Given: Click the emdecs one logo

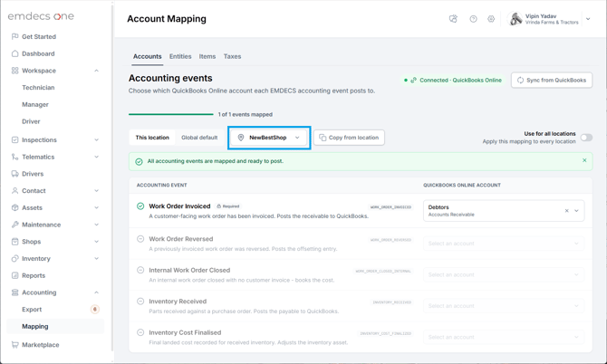Looking at the screenshot, I should [41, 16].
